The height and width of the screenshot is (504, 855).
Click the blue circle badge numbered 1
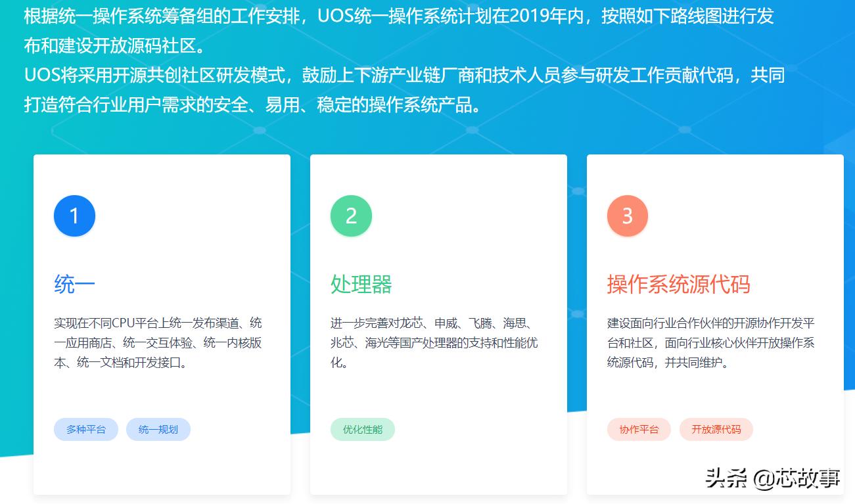click(x=74, y=215)
